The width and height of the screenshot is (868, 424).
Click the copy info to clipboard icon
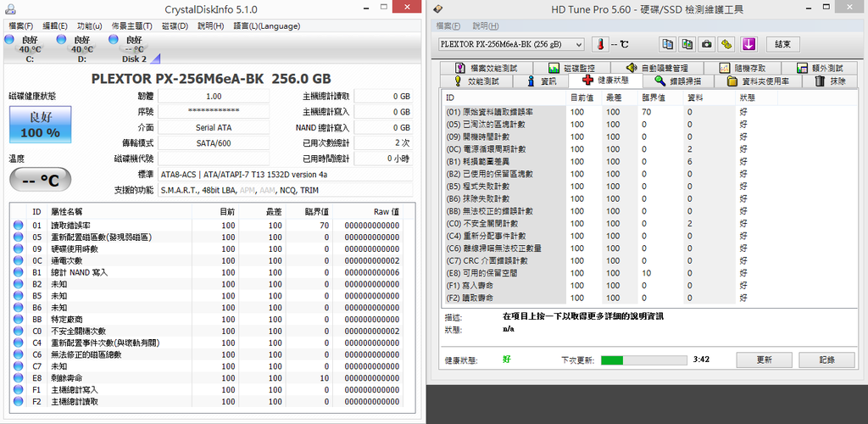click(668, 44)
